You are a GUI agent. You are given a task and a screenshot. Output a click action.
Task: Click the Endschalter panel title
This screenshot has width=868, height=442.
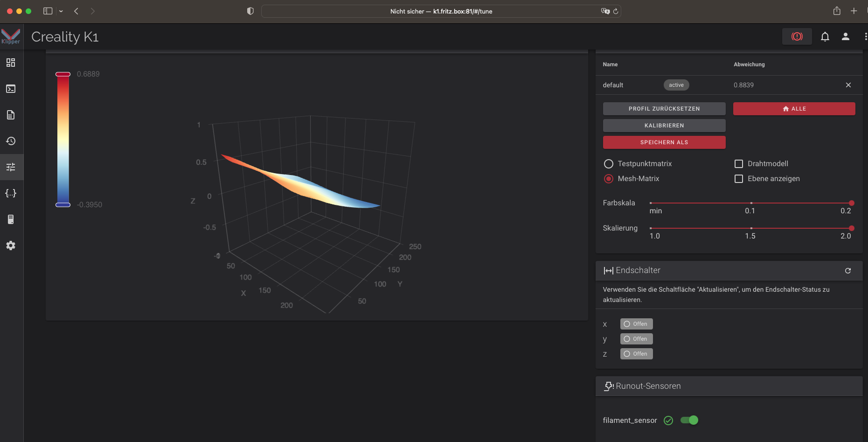click(x=638, y=270)
